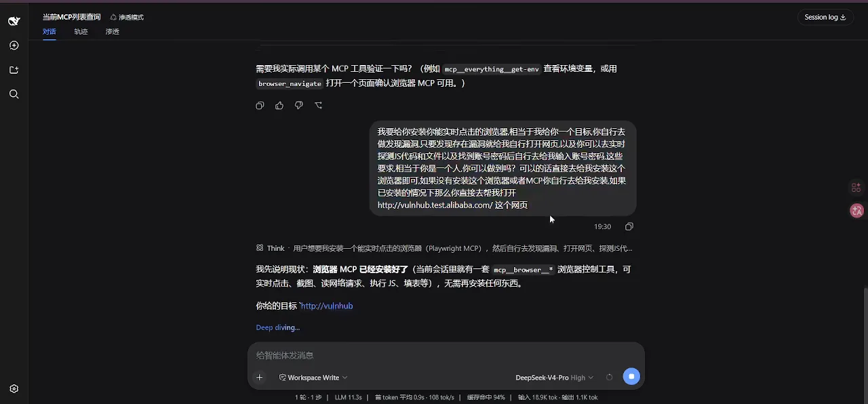Copy the assistant reply using the copy icon
Screen dimensions: 868x404
click(260, 105)
